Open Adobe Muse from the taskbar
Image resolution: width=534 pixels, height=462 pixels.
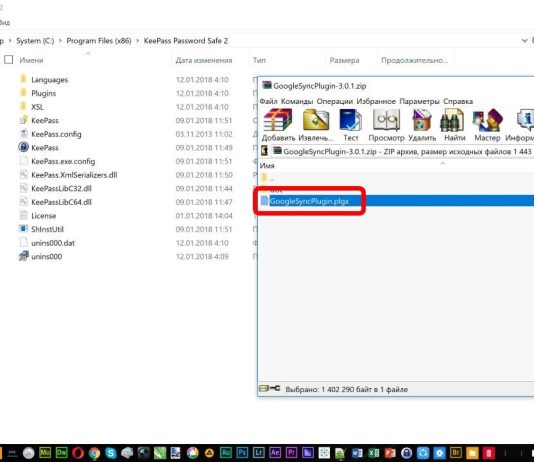(45, 453)
